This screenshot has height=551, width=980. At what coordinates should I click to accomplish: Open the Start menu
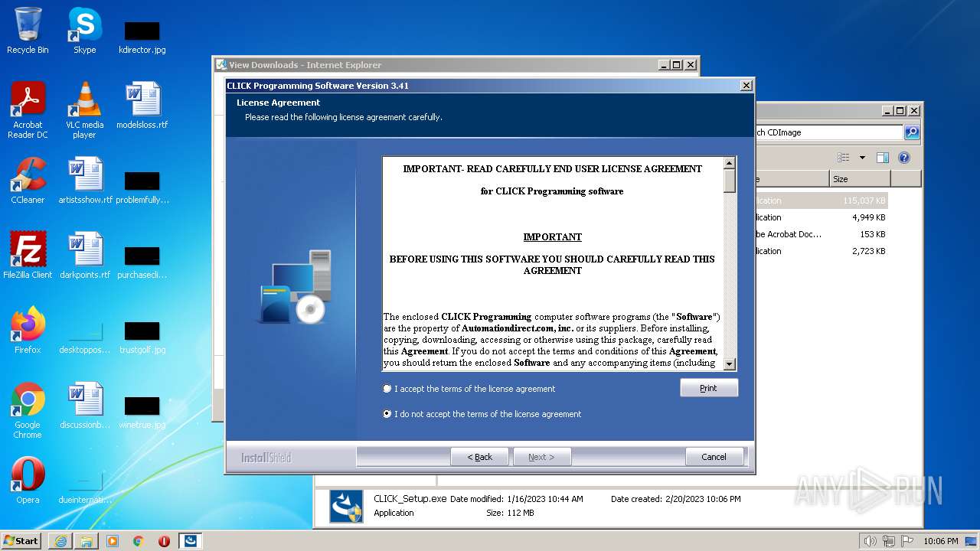click(21, 540)
